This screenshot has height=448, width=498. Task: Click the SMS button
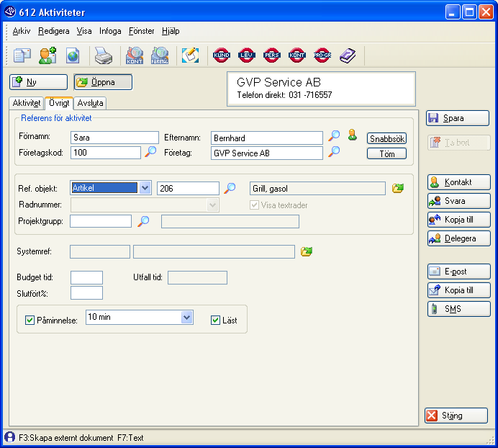(x=458, y=309)
